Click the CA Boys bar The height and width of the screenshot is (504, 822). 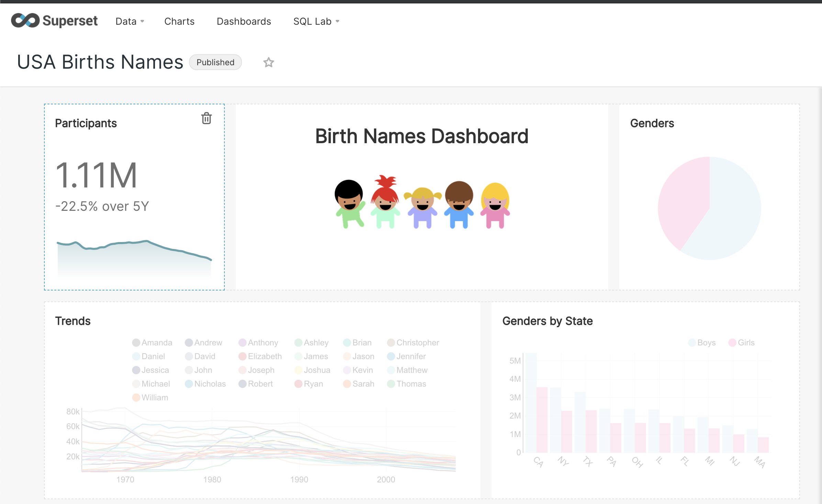point(531,402)
